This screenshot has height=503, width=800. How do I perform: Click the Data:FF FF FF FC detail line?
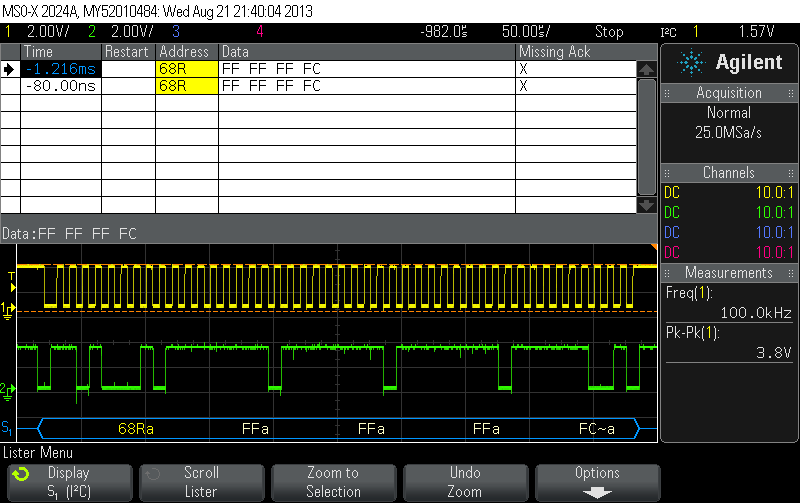pyautogui.click(x=69, y=234)
